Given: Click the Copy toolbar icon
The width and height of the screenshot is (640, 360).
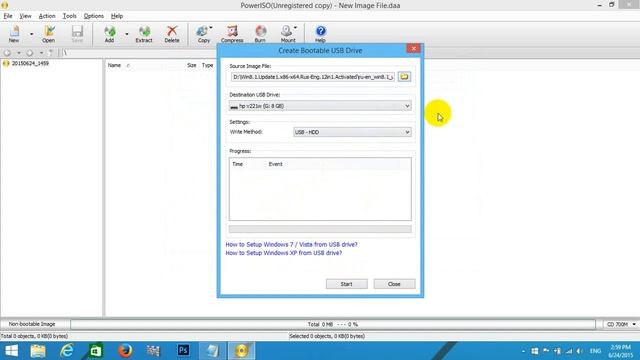Looking at the screenshot, I should click(203, 34).
